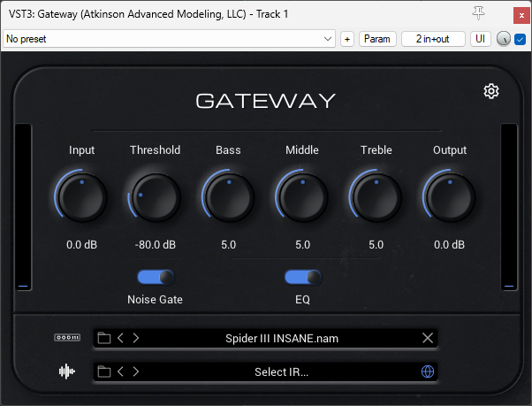Click the globe icon in IR row
Viewport: 532px width, 406px height.
tap(428, 372)
